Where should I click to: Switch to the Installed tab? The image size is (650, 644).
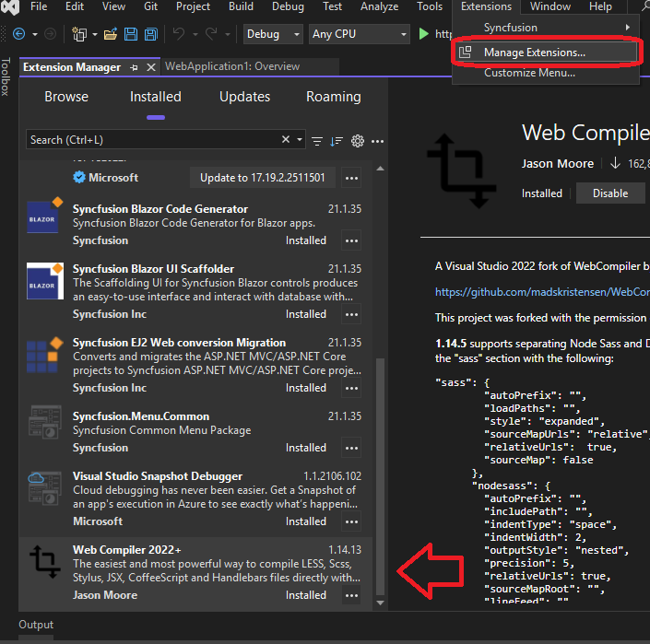(156, 97)
